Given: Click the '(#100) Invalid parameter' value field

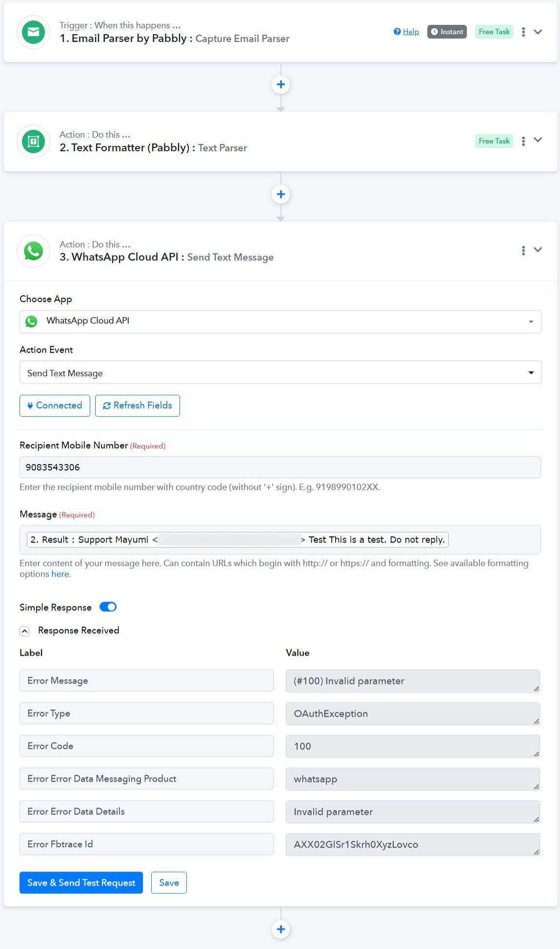Looking at the screenshot, I should coord(413,681).
